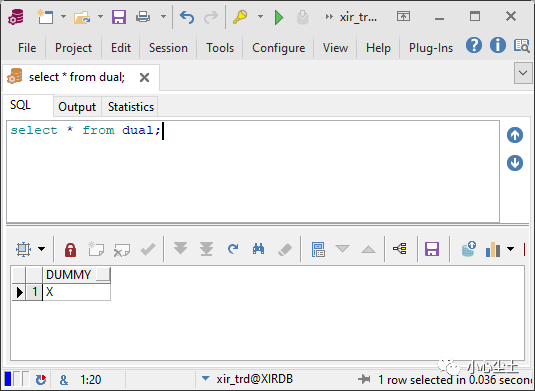Viewport: 535px width, 391px height.
Task: Open the Edit menu
Action: [121, 48]
